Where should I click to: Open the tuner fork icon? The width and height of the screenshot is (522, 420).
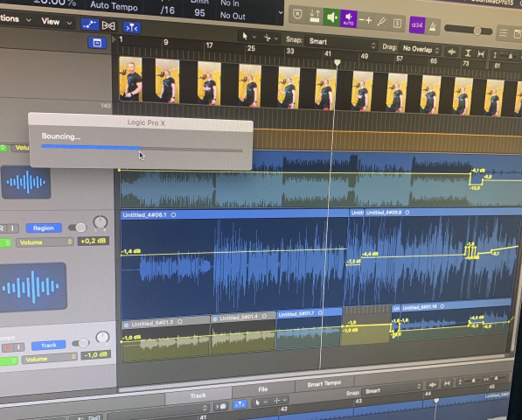(x=381, y=22)
